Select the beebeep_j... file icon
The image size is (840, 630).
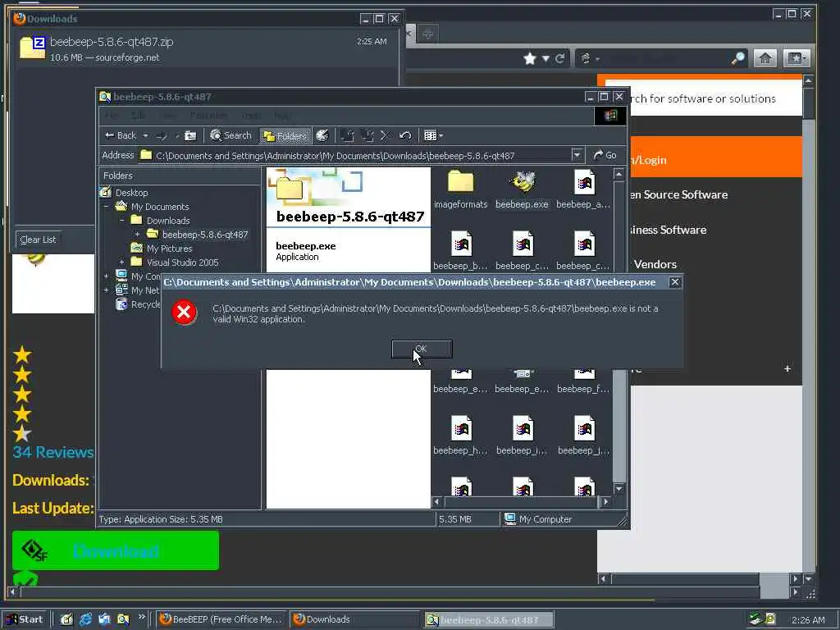[584, 428]
